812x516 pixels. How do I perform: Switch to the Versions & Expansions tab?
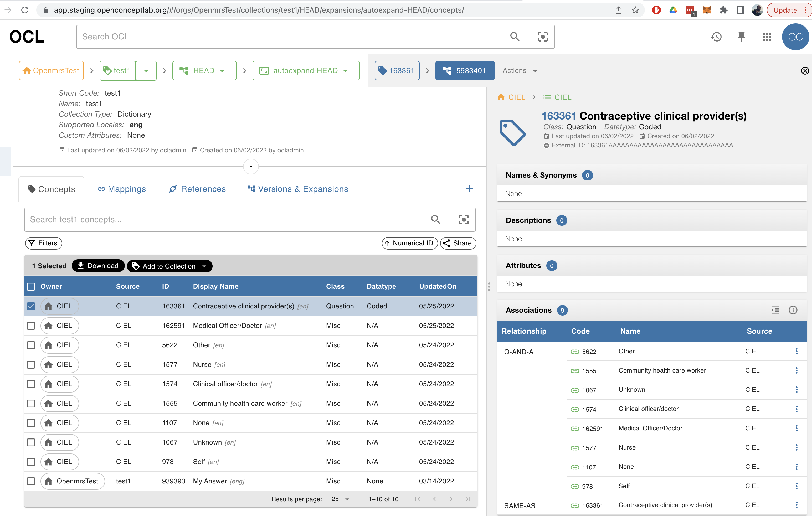pyautogui.click(x=297, y=189)
